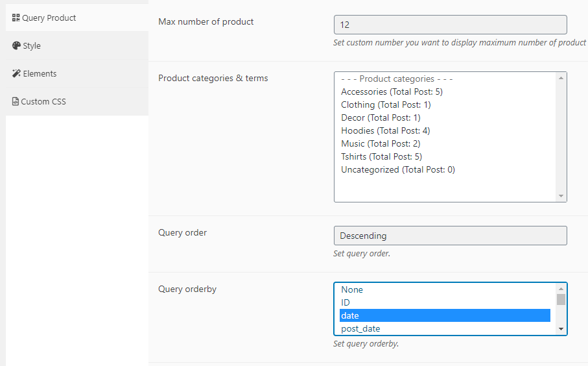Click the Product categories & terms label
The width and height of the screenshot is (588, 366).
[213, 78]
